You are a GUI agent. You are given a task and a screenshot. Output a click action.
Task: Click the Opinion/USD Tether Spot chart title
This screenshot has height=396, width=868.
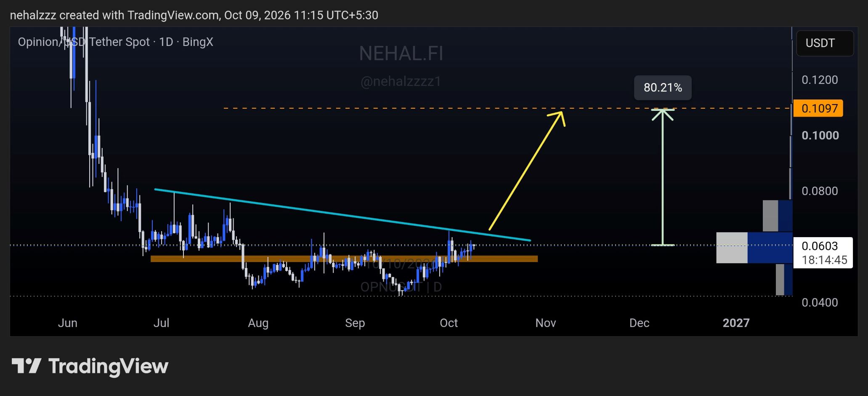(116, 42)
